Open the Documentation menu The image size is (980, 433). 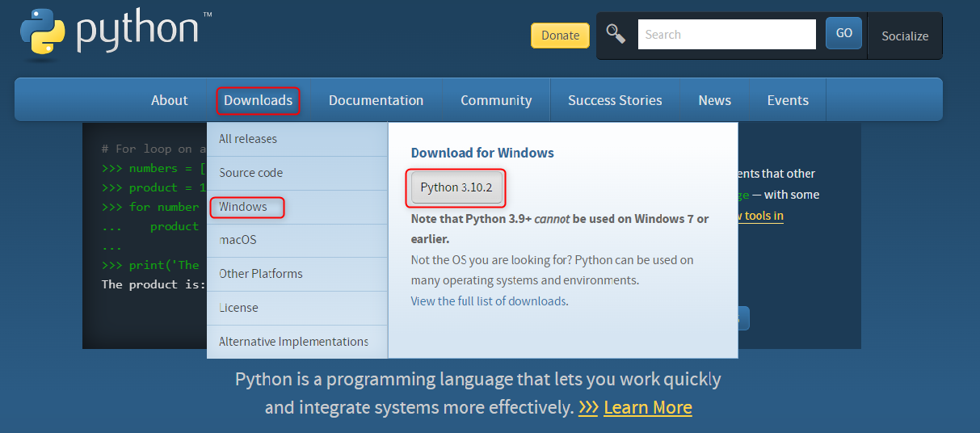pyautogui.click(x=376, y=100)
